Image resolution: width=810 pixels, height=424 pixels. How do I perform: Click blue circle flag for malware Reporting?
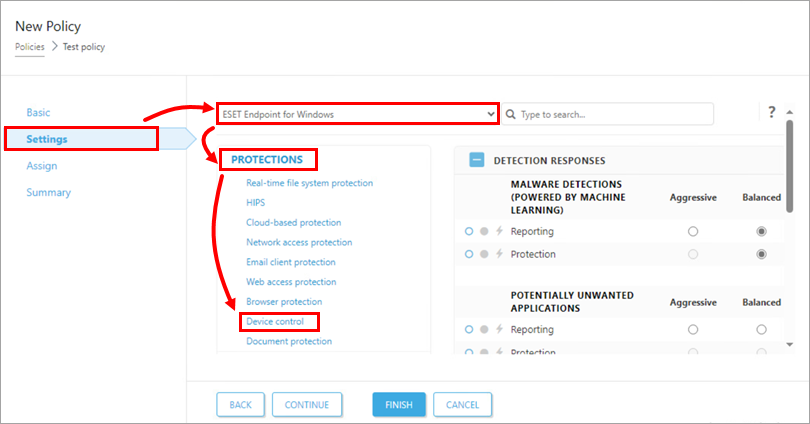(469, 231)
